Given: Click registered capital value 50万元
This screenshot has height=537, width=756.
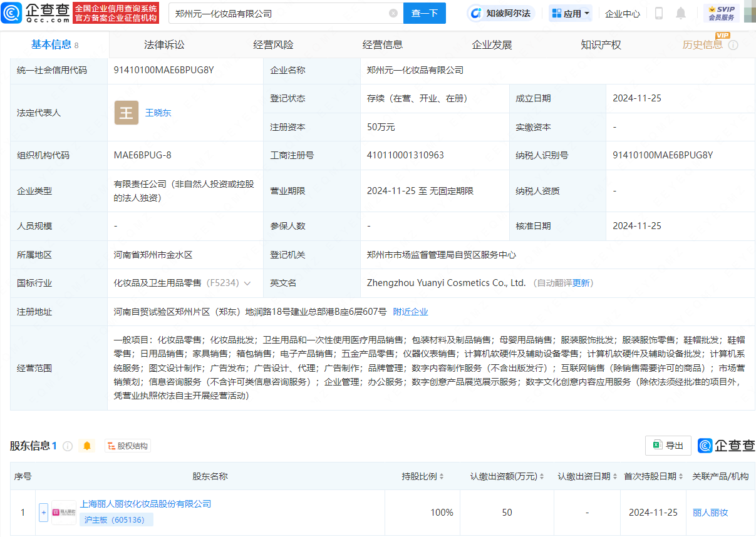Looking at the screenshot, I should (381, 127).
